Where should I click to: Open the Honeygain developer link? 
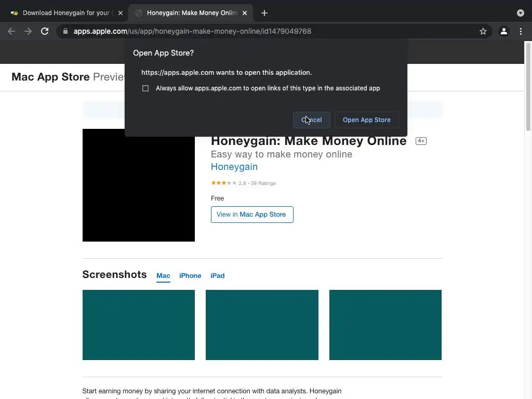point(234,167)
